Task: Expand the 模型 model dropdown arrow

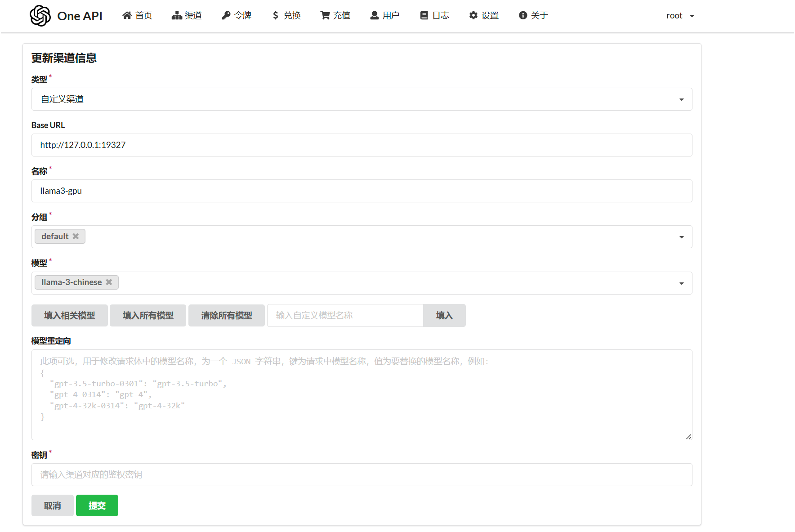Action: point(681,283)
